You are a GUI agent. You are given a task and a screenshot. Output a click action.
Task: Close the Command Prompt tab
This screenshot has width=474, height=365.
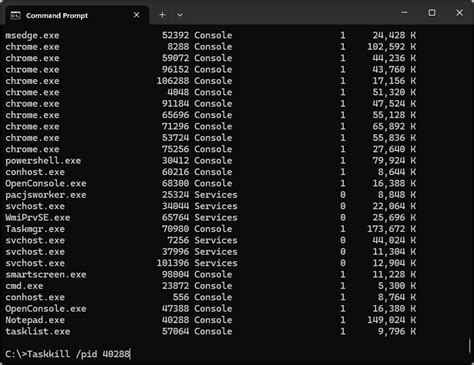click(136, 15)
